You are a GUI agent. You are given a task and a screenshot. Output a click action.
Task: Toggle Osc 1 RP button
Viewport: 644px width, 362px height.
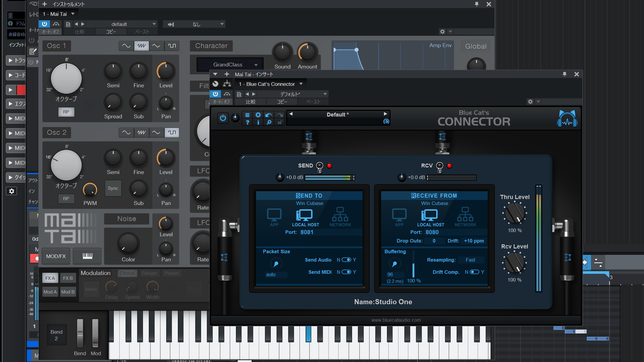coord(66,112)
